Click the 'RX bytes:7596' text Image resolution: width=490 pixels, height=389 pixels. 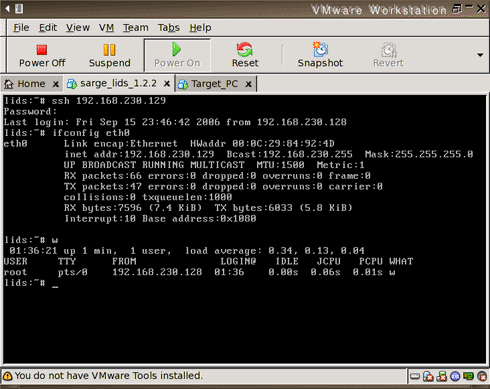pos(103,208)
